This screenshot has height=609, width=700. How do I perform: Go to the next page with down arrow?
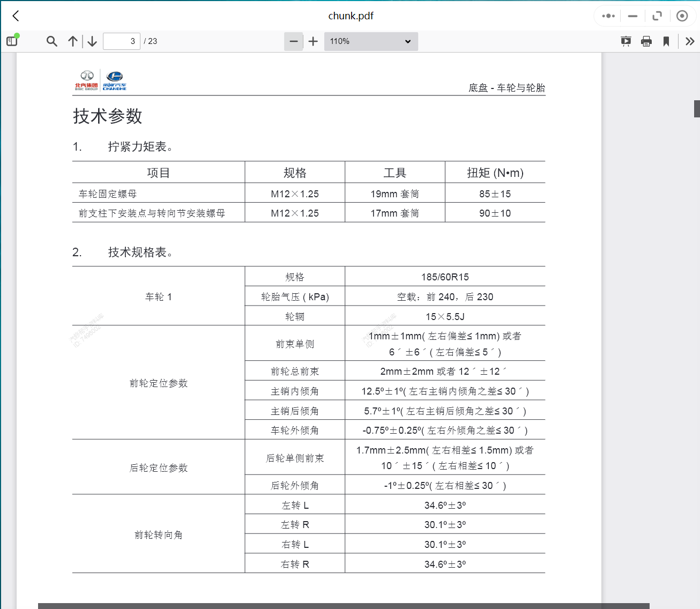(x=92, y=41)
